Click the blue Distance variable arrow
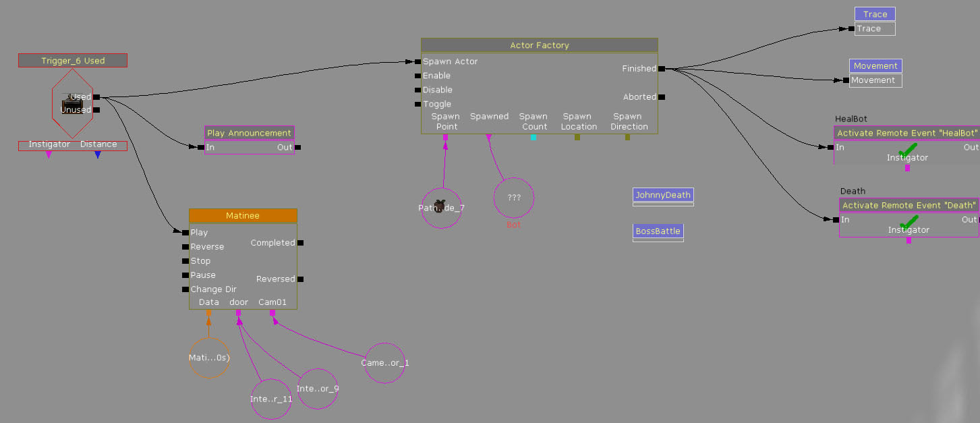The image size is (980, 423). click(98, 155)
